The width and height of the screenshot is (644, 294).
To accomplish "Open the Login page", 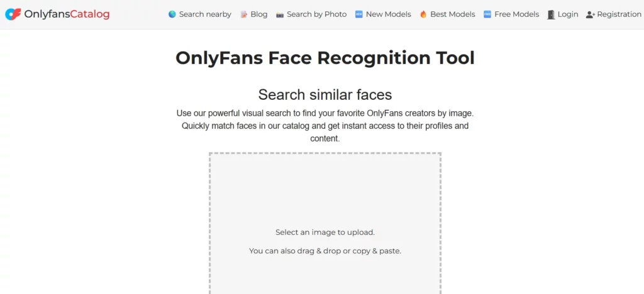I will (567, 14).
